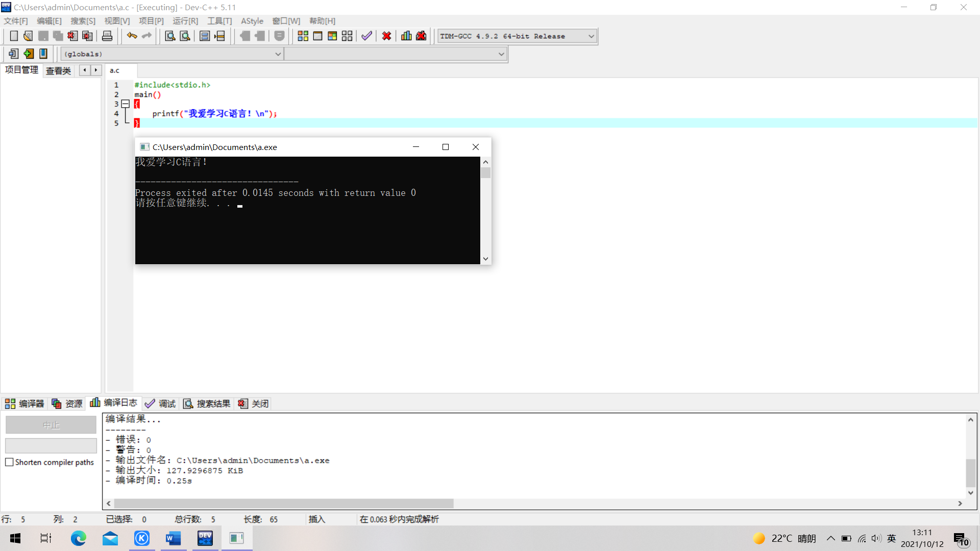980x551 pixels.
Task: Click the Compile icon with colored squares
Action: coord(303,36)
